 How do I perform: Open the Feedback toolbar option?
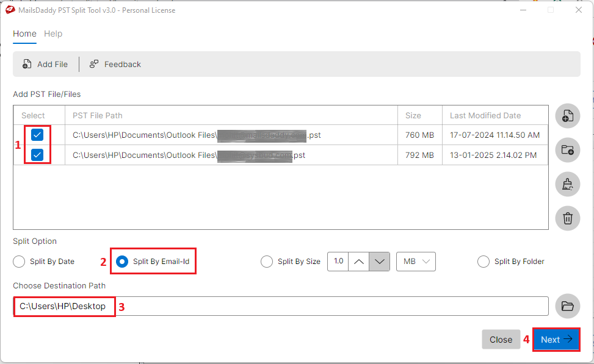[115, 64]
